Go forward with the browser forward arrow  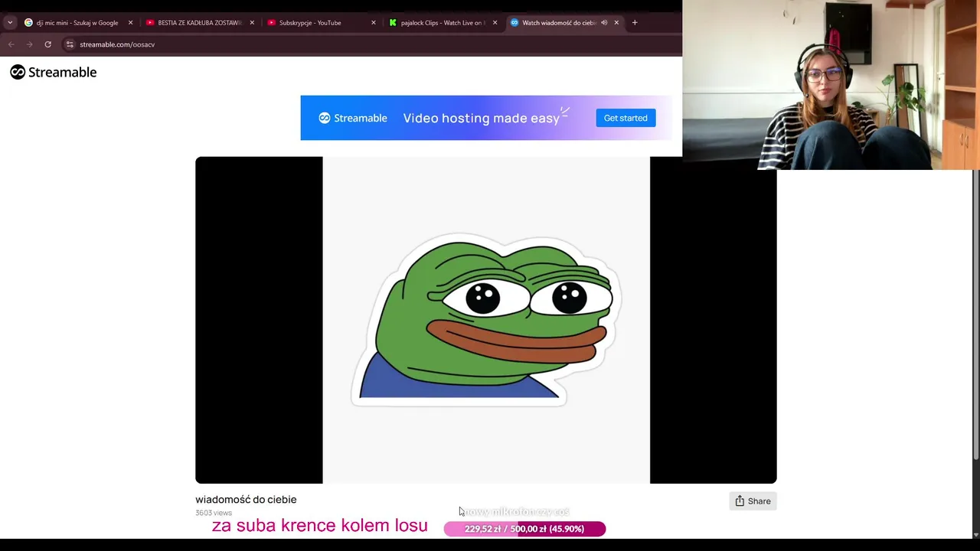(x=30, y=44)
